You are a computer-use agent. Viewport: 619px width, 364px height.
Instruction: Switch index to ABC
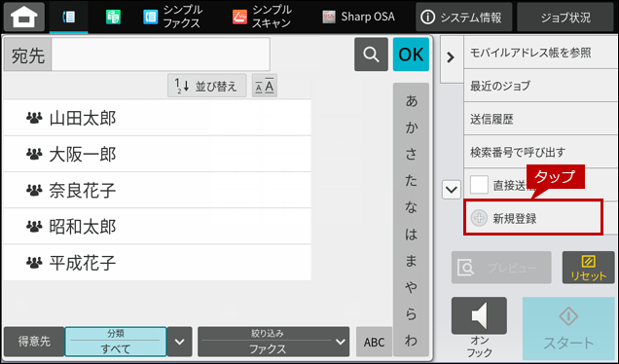pyautogui.click(x=374, y=342)
